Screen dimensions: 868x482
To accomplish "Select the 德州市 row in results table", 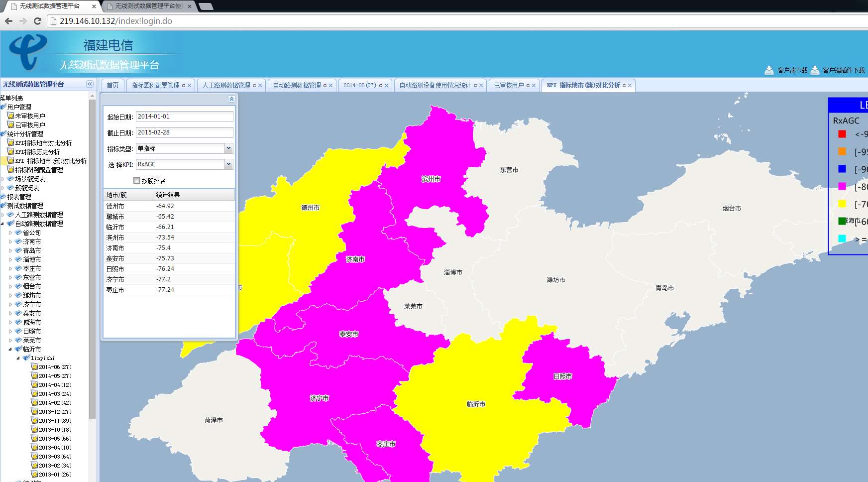I will coord(169,206).
